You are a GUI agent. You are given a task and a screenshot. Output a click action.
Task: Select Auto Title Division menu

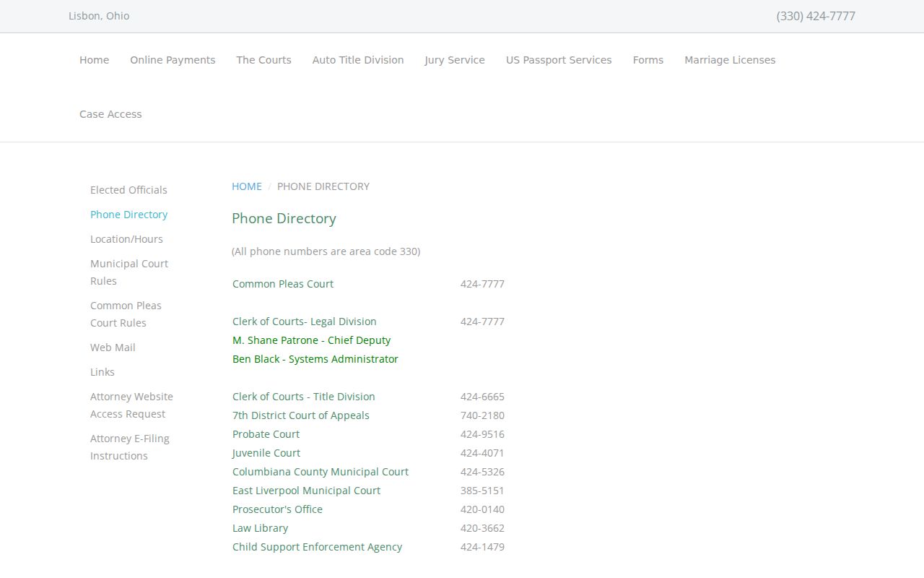click(358, 60)
